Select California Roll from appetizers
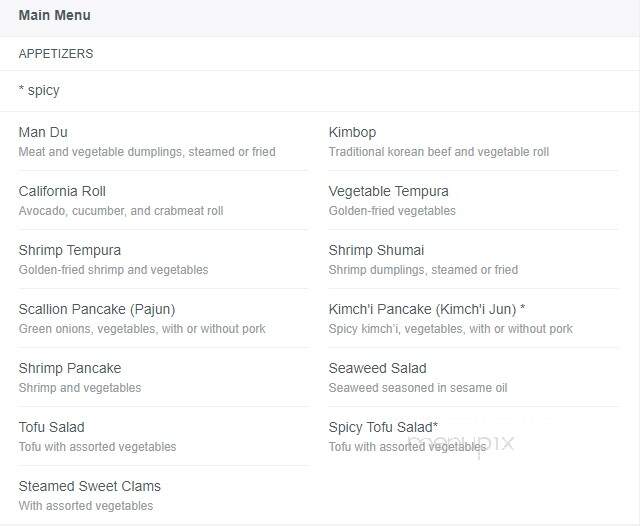 pyautogui.click(x=62, y=191)
